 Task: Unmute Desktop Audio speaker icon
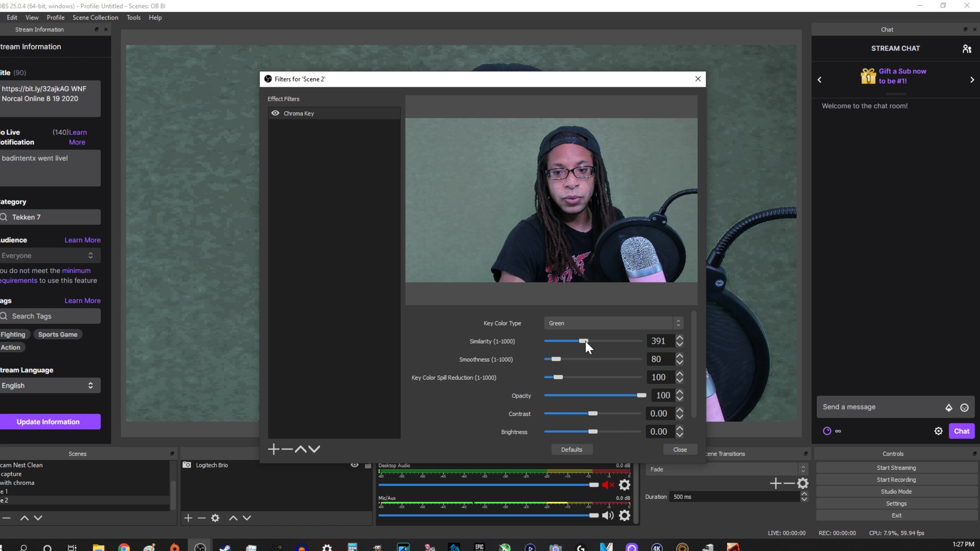[608, 485]
